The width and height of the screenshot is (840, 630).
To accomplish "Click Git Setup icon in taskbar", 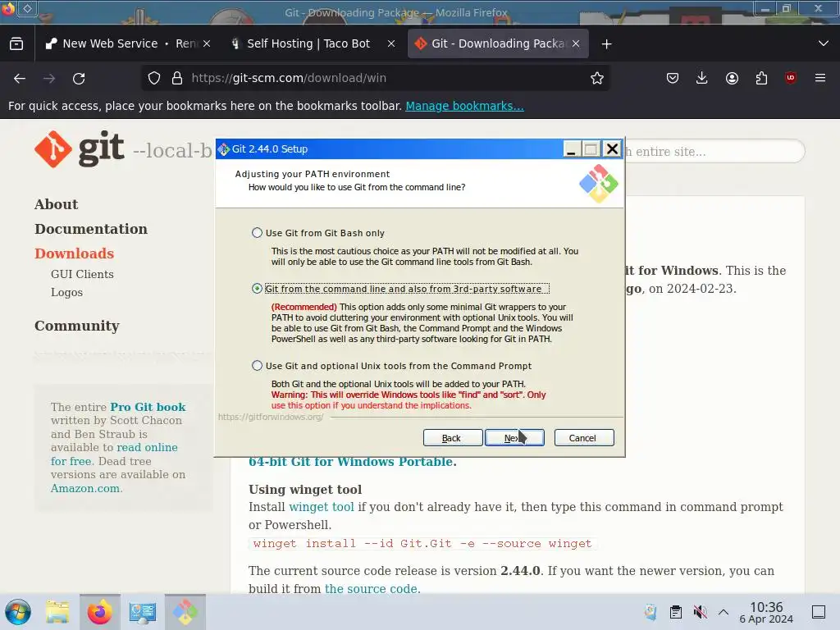I will click(x=185, y=612).
